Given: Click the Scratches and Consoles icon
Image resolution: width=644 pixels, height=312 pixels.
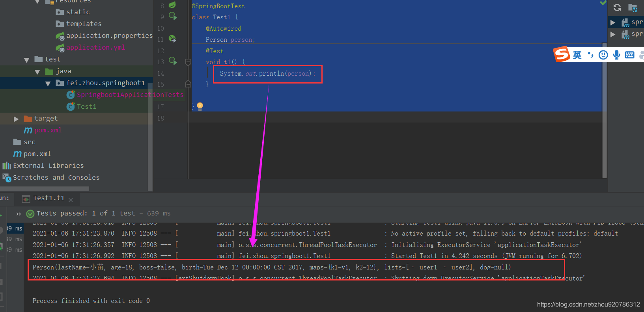Looking at the screenshot, I should 7,178.
